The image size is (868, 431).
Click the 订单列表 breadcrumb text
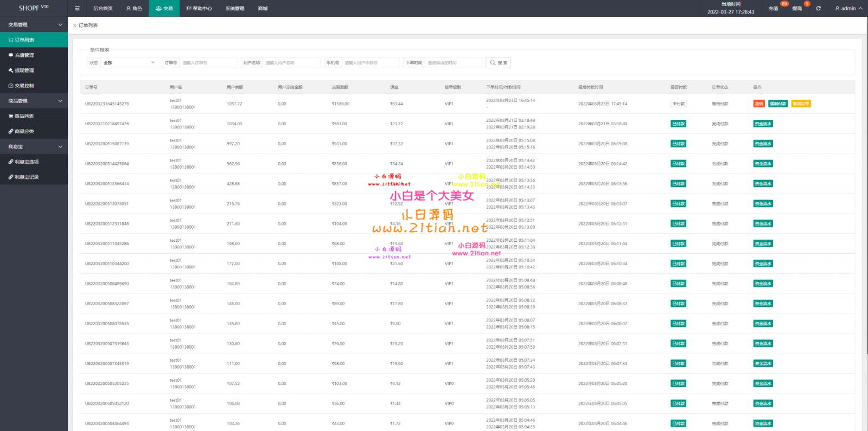tap(88, 25)
